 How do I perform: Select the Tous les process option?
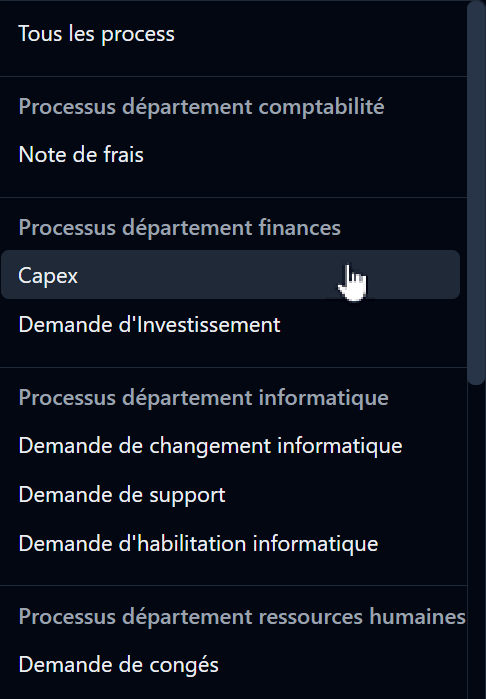coord(230,34)
